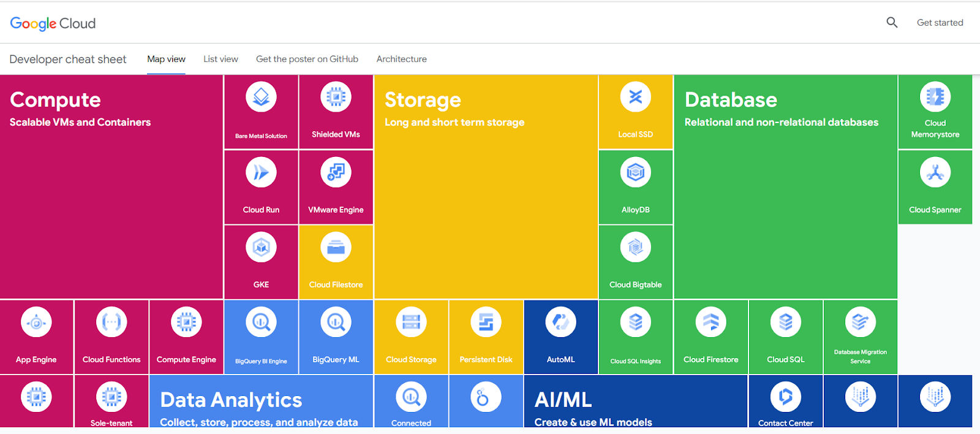Open the Cloud Bigtable tile
The height and width of the screenshot is (434, 980).
pos(636,262)
